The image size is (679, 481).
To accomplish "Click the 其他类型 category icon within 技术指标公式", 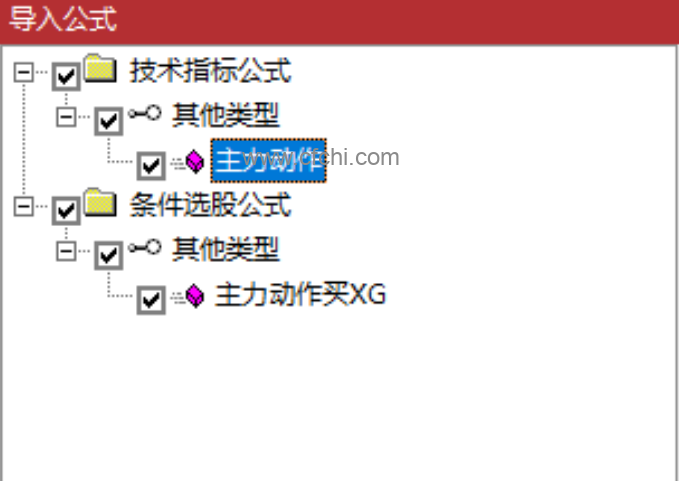I will [145, 114].
